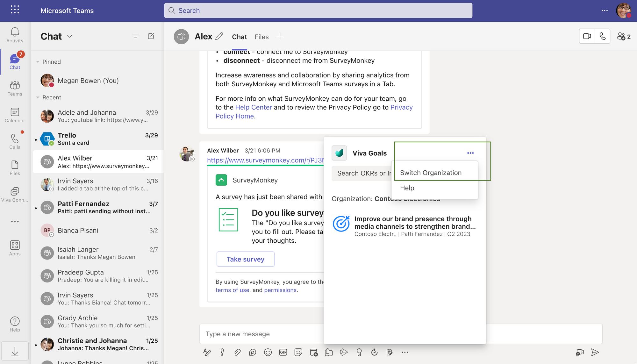Select Switch Organization option
Image resolution: width=637 pixels, height=364 pixels.
[x=431, y=172]
